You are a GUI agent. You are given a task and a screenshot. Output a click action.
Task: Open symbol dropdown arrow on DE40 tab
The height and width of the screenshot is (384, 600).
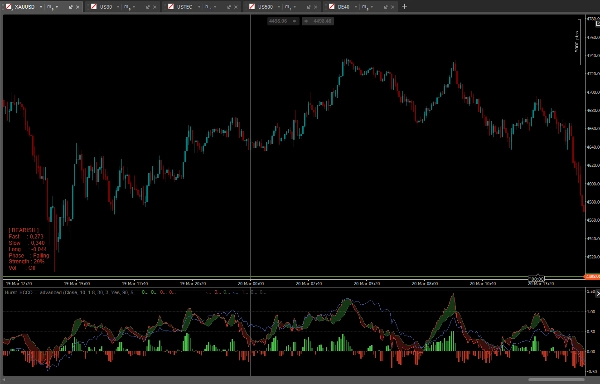point(356,7)
